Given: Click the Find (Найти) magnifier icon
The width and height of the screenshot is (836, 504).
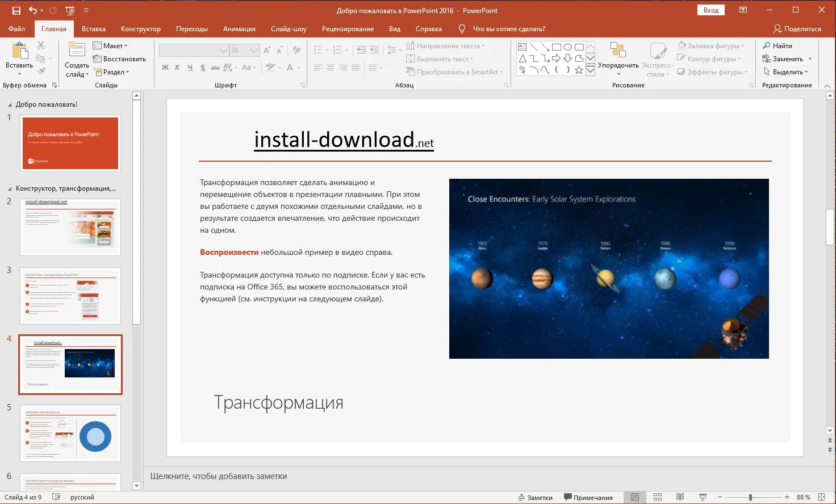Looking at the screenshot, I should (767, 46).
